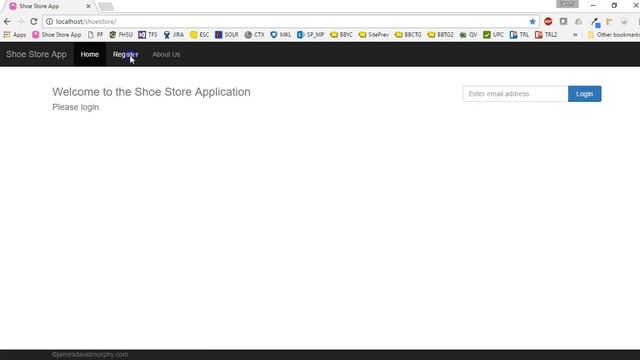Click the pencil extension icon in toolbar
The image size is (640, 360).
[595, 22]
